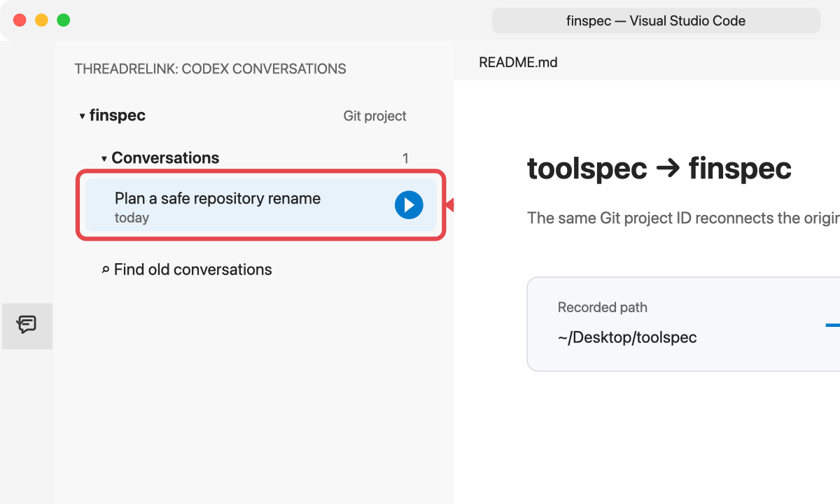
Task: Click the conversation count badge showing 1
Action: [405, 159]
